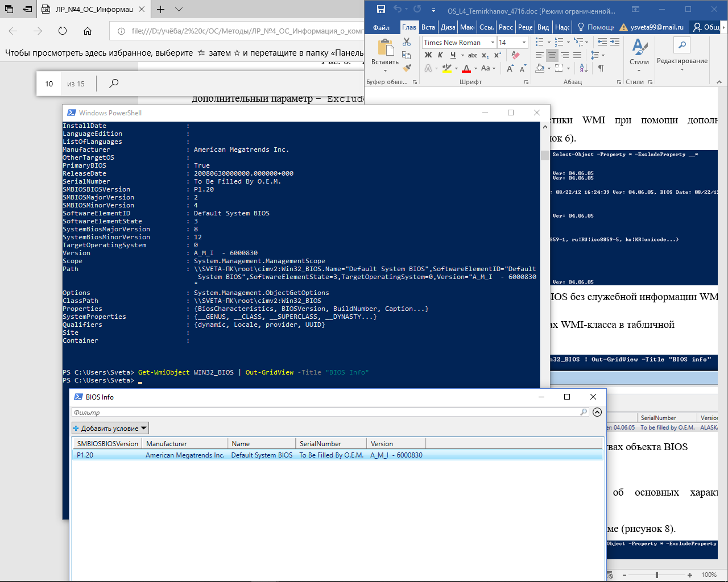The image size is (728, 582).
Task: Clear formatting with the eraser icon
Action: [515, 55]
